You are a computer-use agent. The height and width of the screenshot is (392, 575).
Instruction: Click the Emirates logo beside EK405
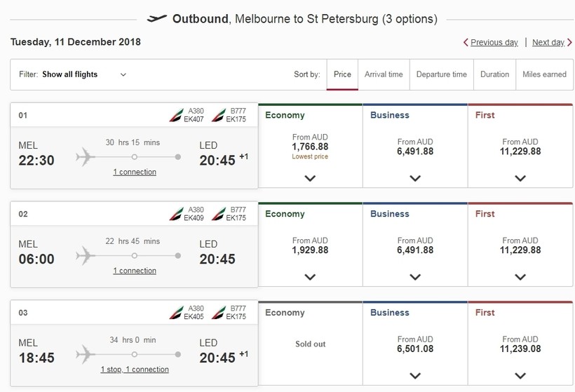point(176,313)
